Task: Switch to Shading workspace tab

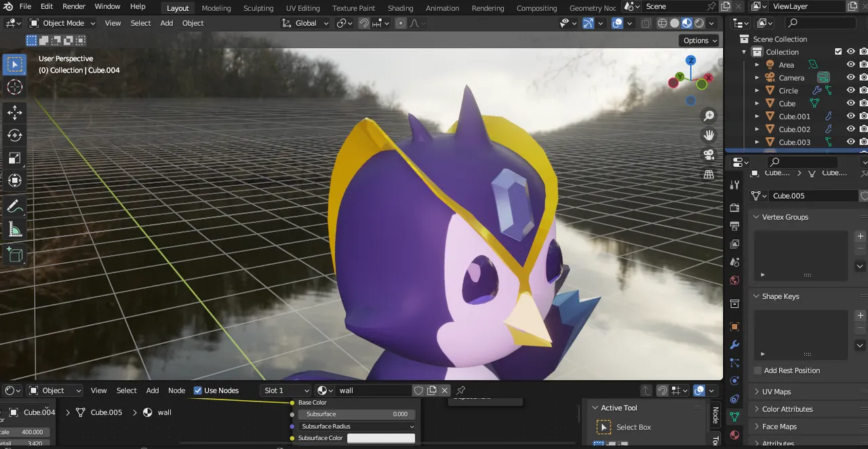Action: click(400, 8)
